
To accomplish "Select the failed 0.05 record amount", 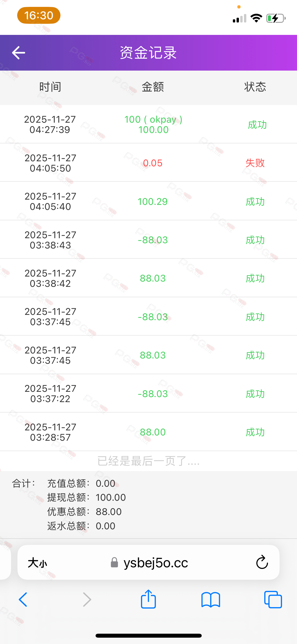I will point(153,163).
